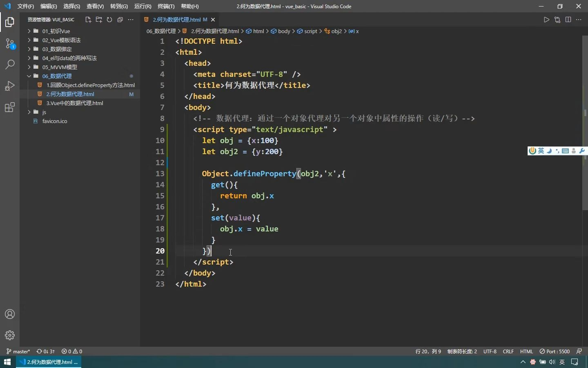This screenshot has height=368, width=588.
Task: Open more editor actions menu
Action: pyautogui.click(x=579, y=20)
